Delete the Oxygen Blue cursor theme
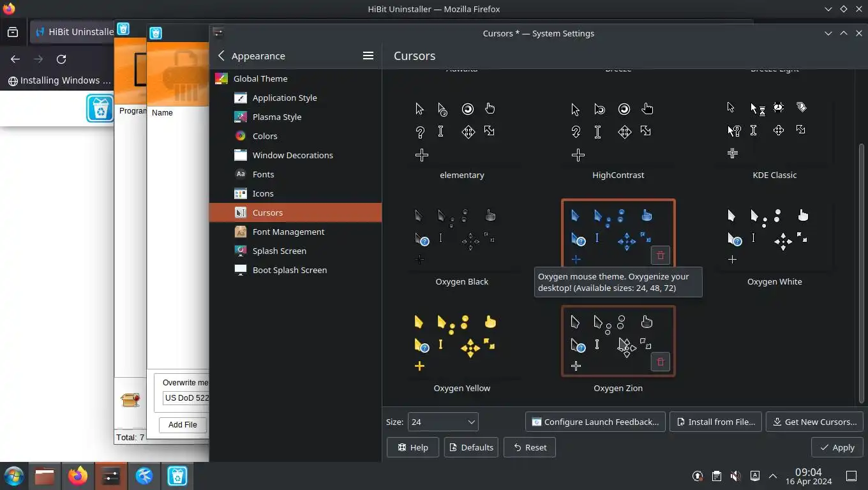Screen dimensions: 868x490 (x=660, y=255)
